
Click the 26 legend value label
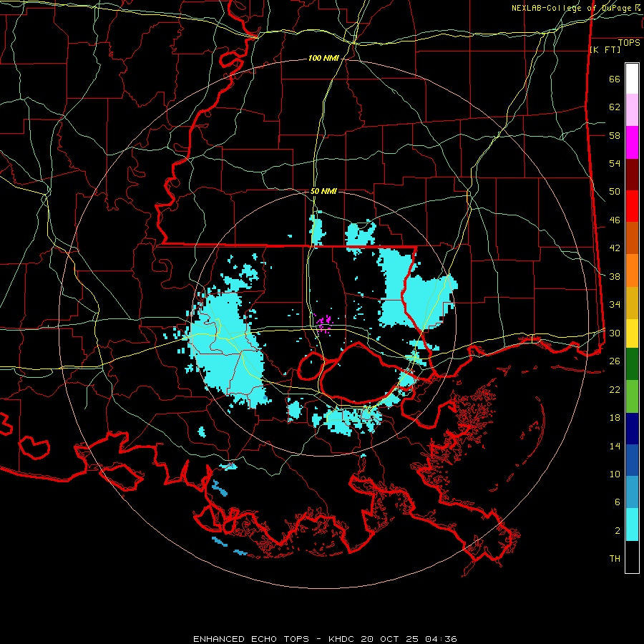click(x=615, y=361)
